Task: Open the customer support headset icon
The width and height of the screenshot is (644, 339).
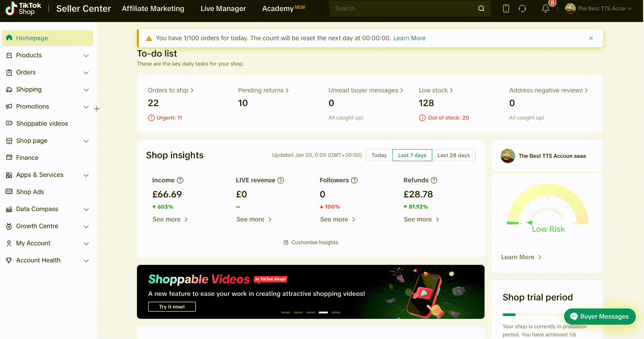Action: [x=522, y=9]
